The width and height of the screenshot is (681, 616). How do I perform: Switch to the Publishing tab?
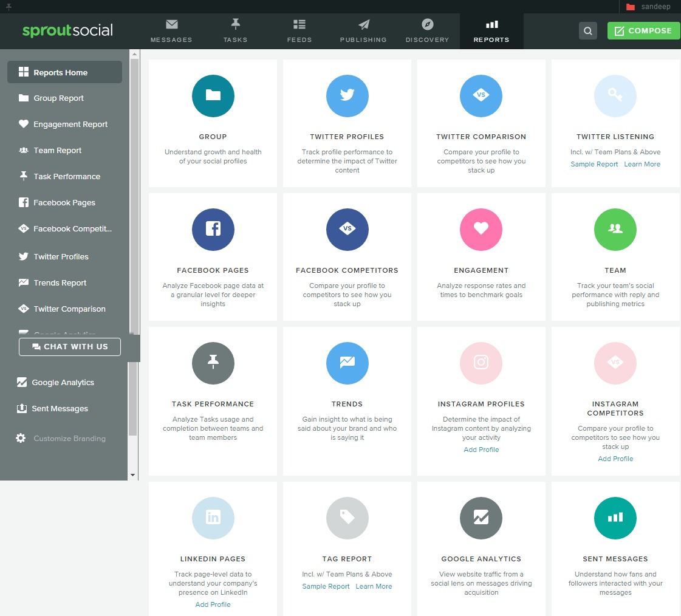click(x=363, y=30)
